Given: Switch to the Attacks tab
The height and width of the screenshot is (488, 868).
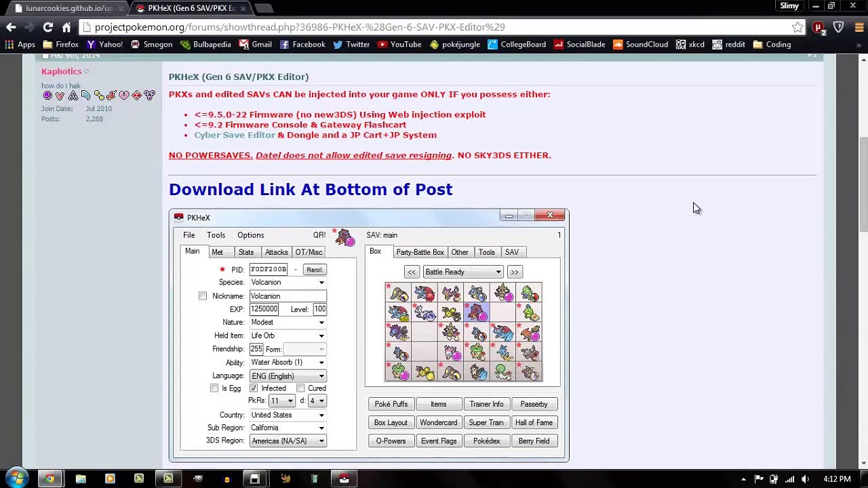Looking at the screenshot, I should click(276, 252).
